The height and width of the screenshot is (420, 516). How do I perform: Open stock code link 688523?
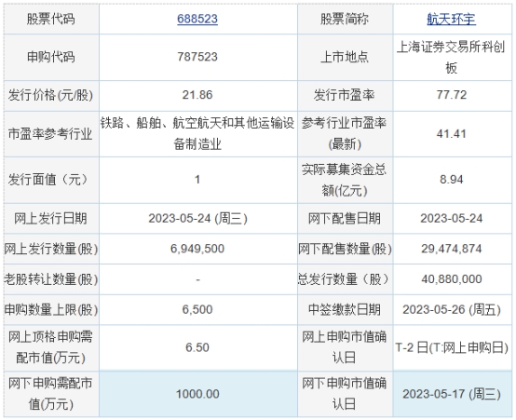(x=197, y=19)
